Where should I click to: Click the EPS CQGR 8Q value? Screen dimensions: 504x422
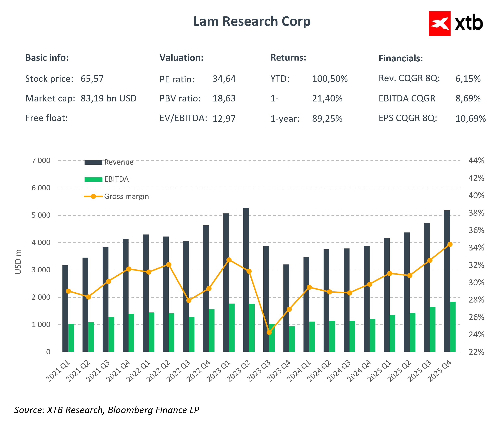470,118
